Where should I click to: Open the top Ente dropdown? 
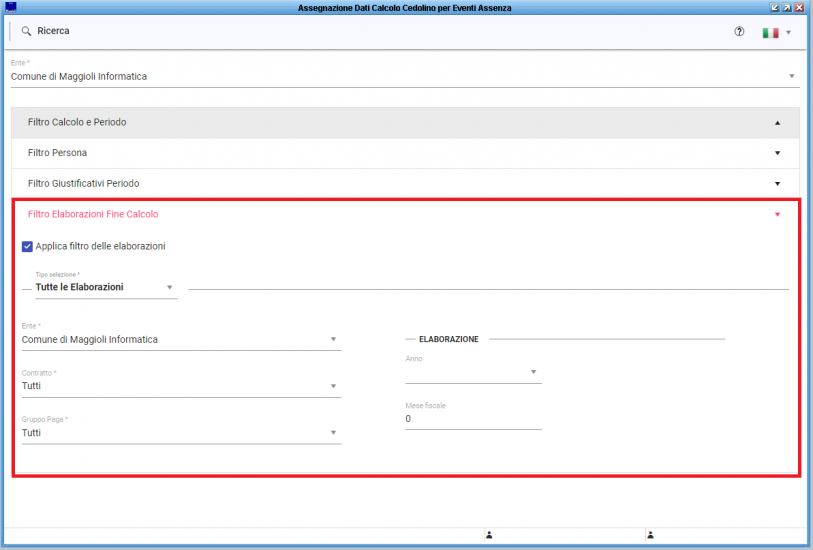405,76
